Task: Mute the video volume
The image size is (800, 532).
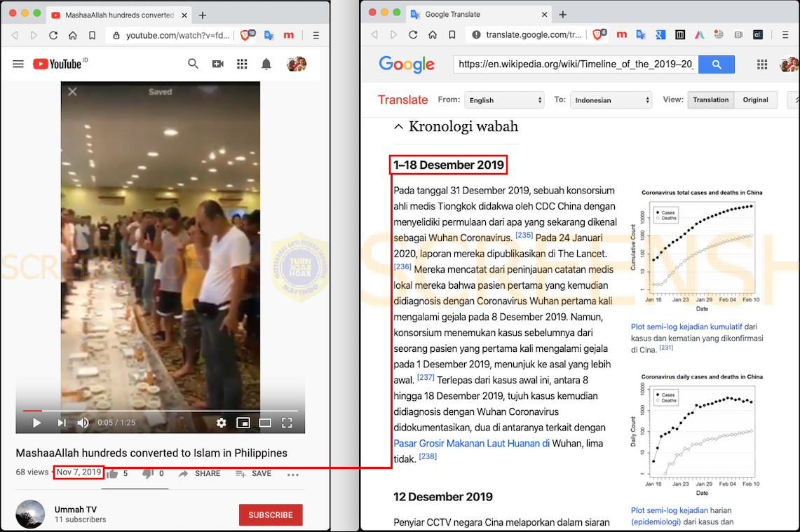Action: point(83,423)
